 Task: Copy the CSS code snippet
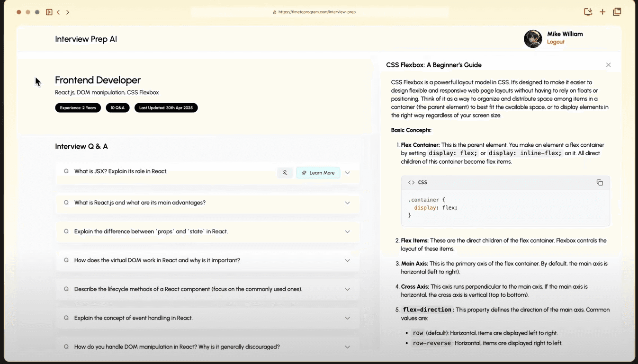(600, 182)
